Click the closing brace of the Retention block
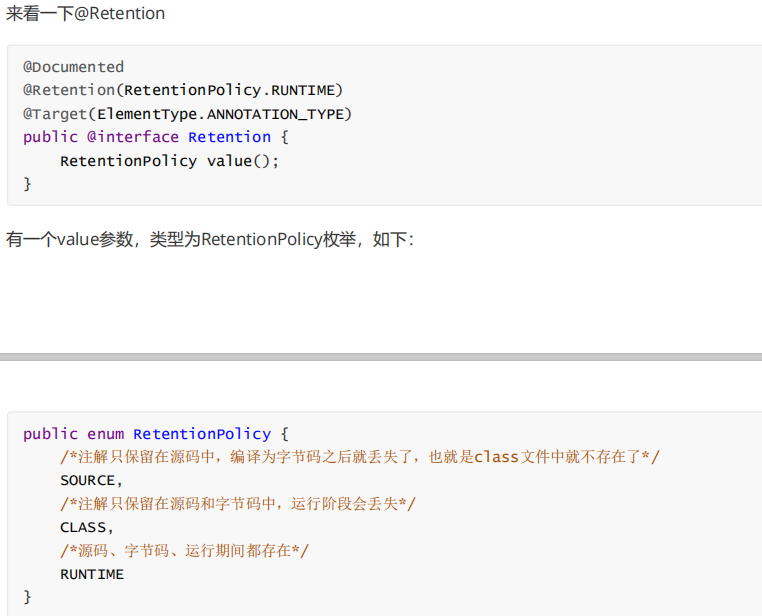 pos(28,184)
